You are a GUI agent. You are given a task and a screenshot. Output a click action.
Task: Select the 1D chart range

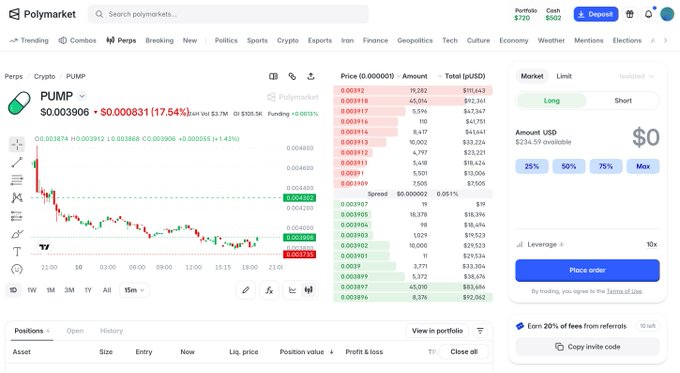(x=13, y=290)
